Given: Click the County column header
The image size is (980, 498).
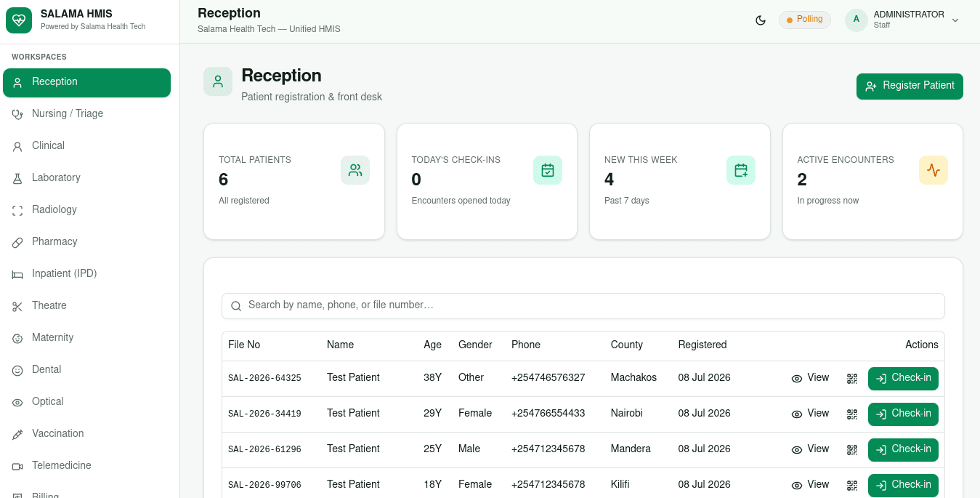Looking at the screenshot, I should [627, 345].
